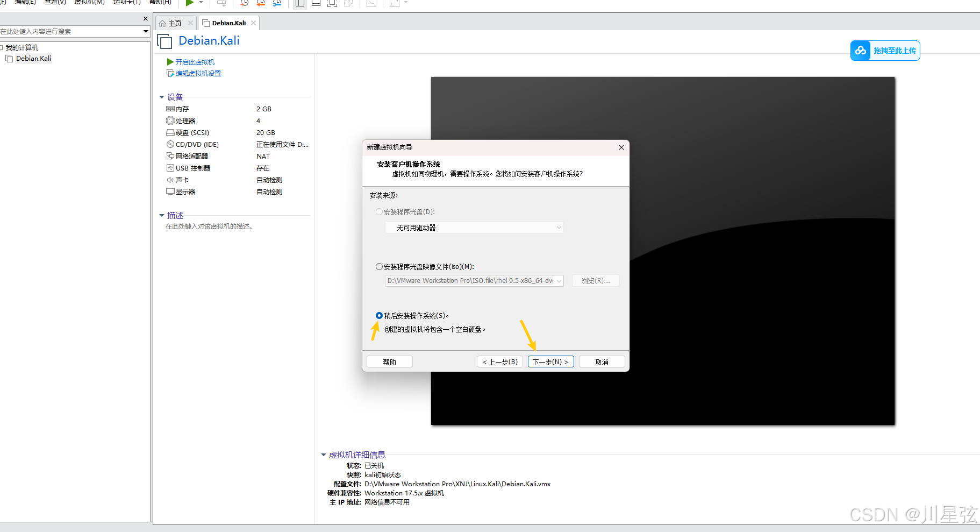Click the sound card (声卡) icon

[x=170, y=180]
